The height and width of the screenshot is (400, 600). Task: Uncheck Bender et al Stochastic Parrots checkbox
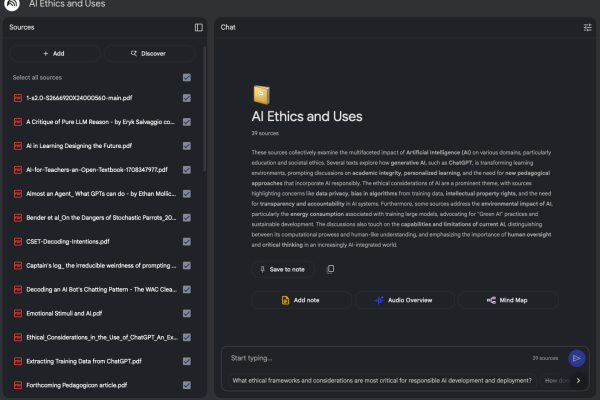point(187,218)
